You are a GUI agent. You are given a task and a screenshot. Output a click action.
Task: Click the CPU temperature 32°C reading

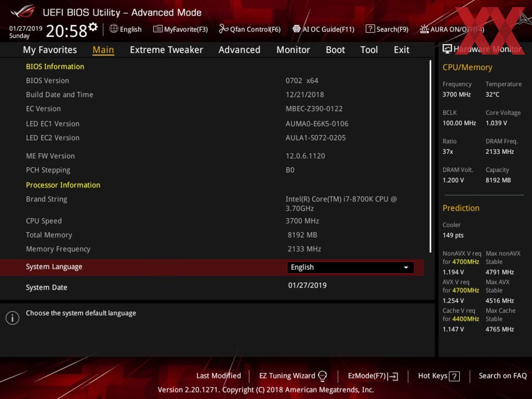(492, 94)
